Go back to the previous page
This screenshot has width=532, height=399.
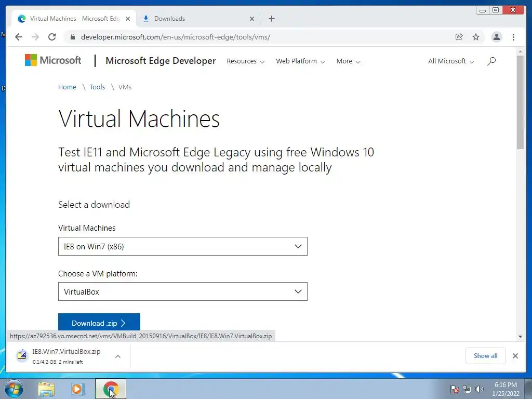point(19,37)
